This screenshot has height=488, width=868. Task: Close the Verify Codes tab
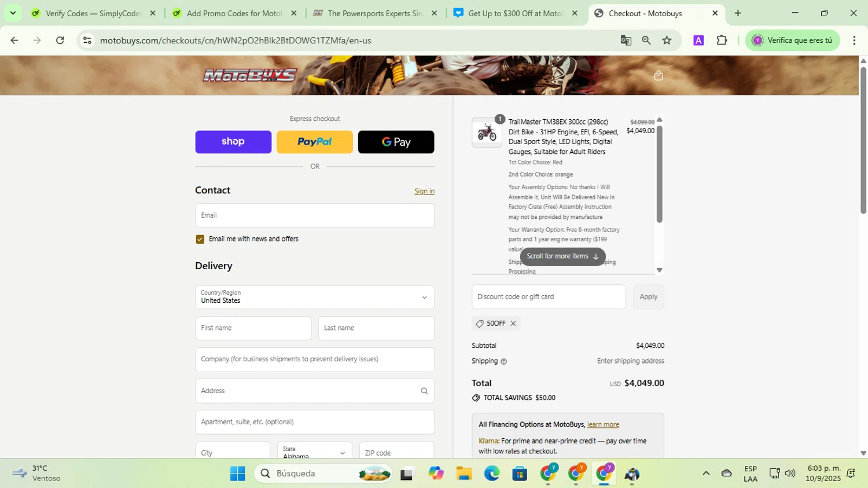tap(153, 13)
